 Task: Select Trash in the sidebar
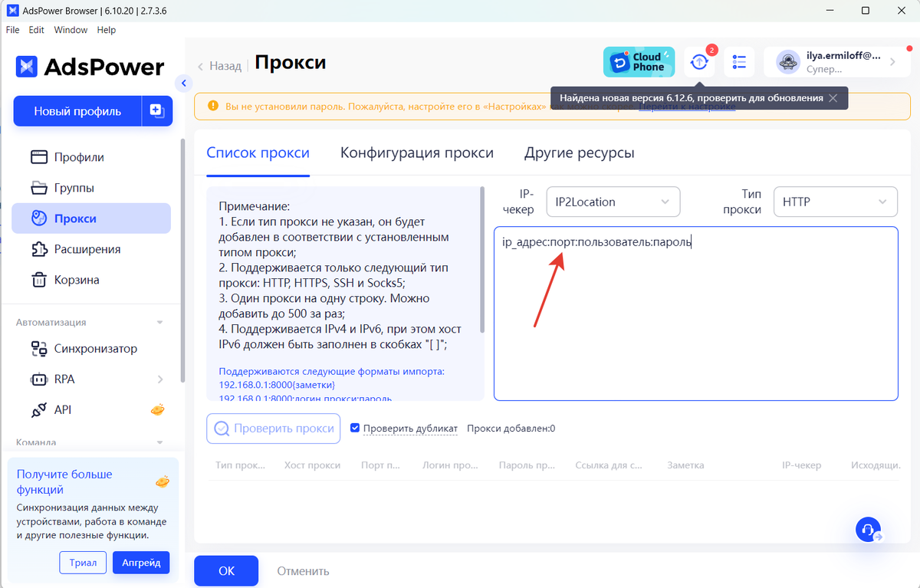point(91,280)
